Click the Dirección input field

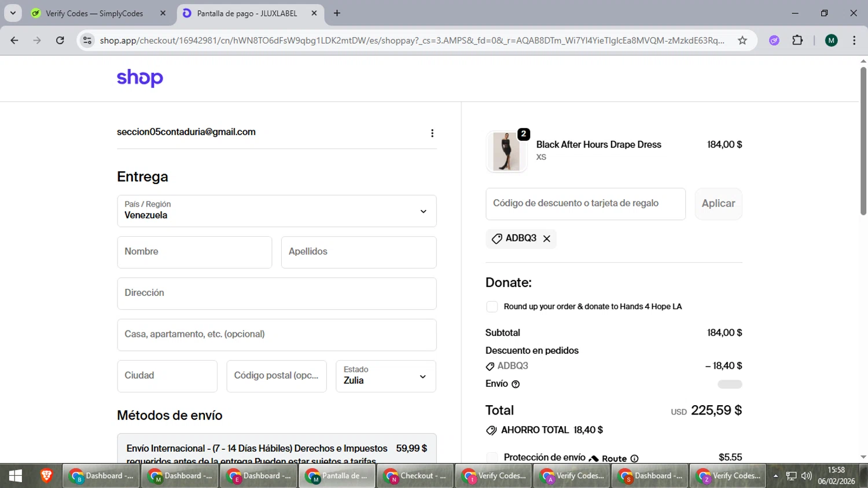coord(277,293)
